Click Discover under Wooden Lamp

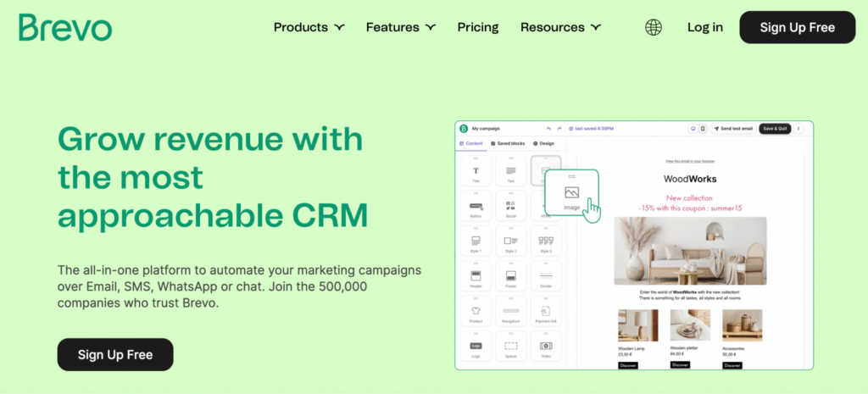628,365
